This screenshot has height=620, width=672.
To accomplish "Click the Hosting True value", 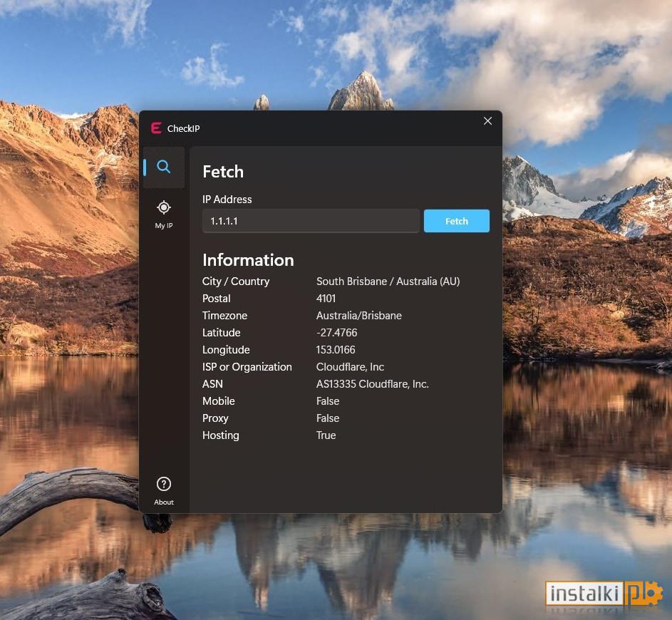I will point(326,435).
